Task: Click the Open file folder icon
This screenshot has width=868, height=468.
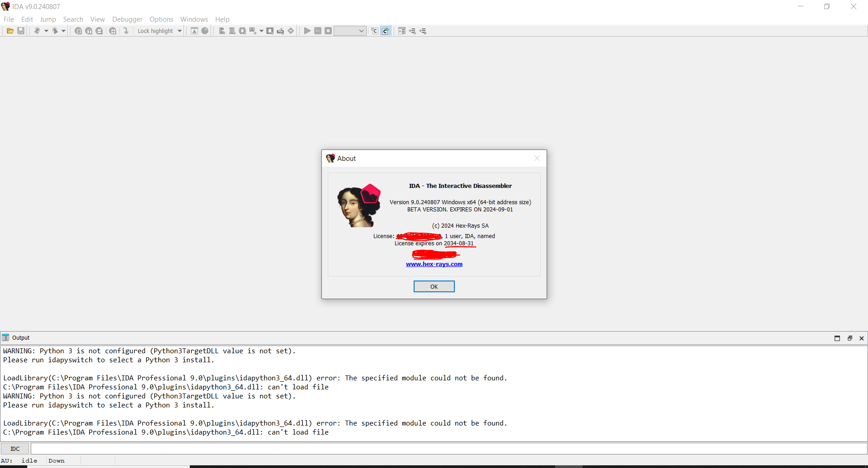Action: coord(10,31)
